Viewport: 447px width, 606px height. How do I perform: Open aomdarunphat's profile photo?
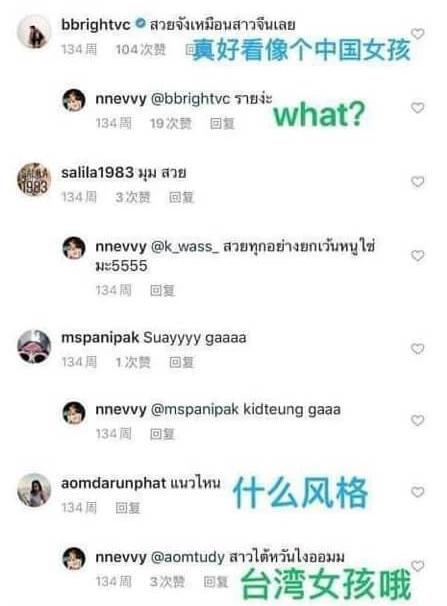34,490
